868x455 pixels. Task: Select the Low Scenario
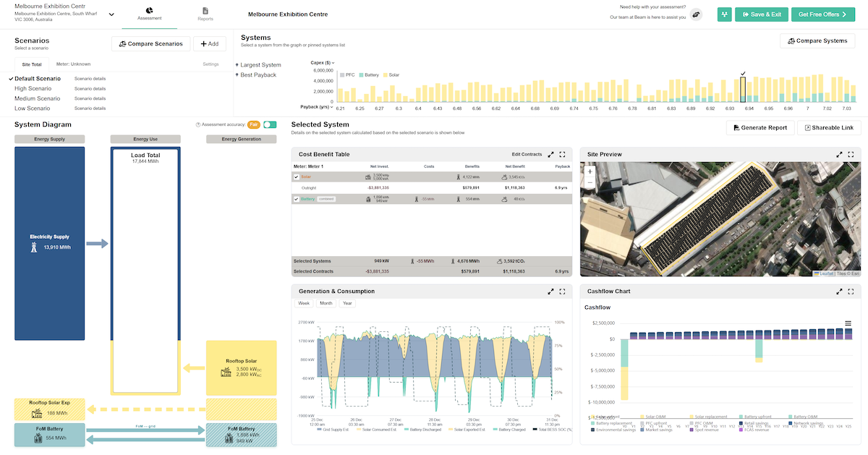coord(33,109)
